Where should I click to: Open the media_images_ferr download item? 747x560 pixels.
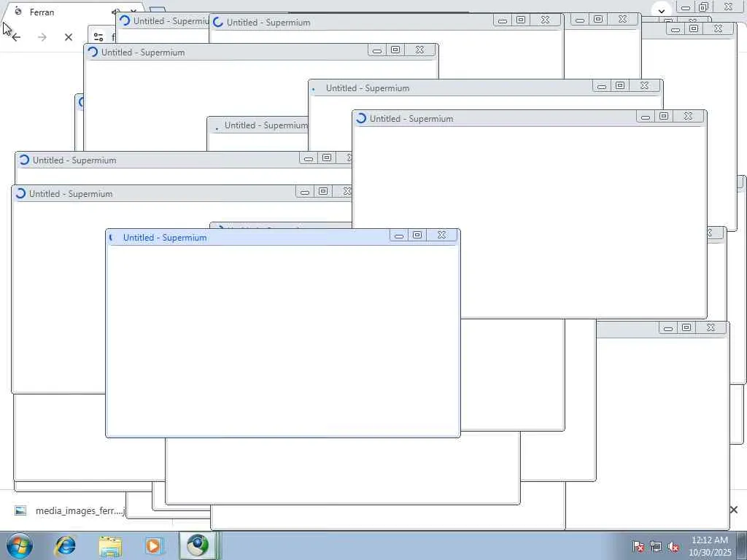(x=69, y=510)
